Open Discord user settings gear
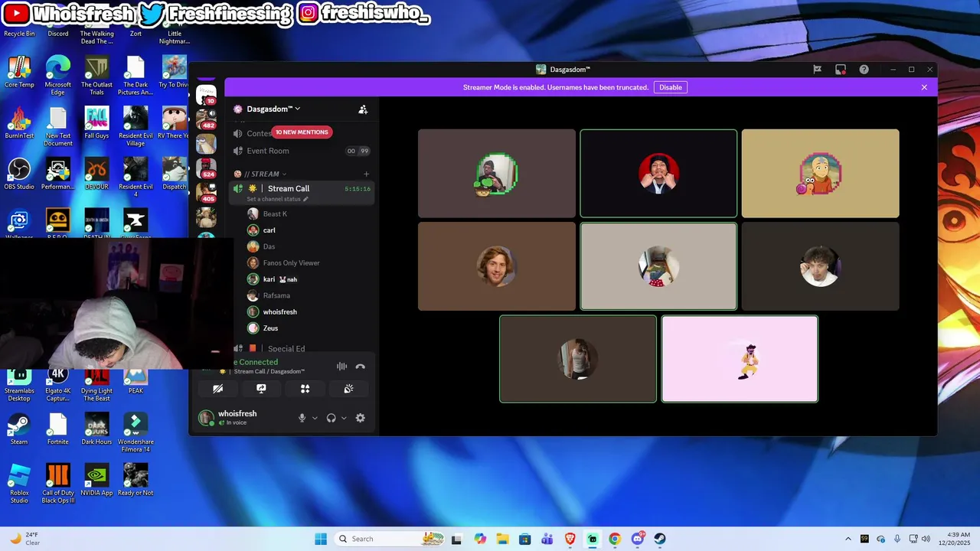The width and height of the screenshot is (980, 551). pyautogui.click(x=361, y=418)
